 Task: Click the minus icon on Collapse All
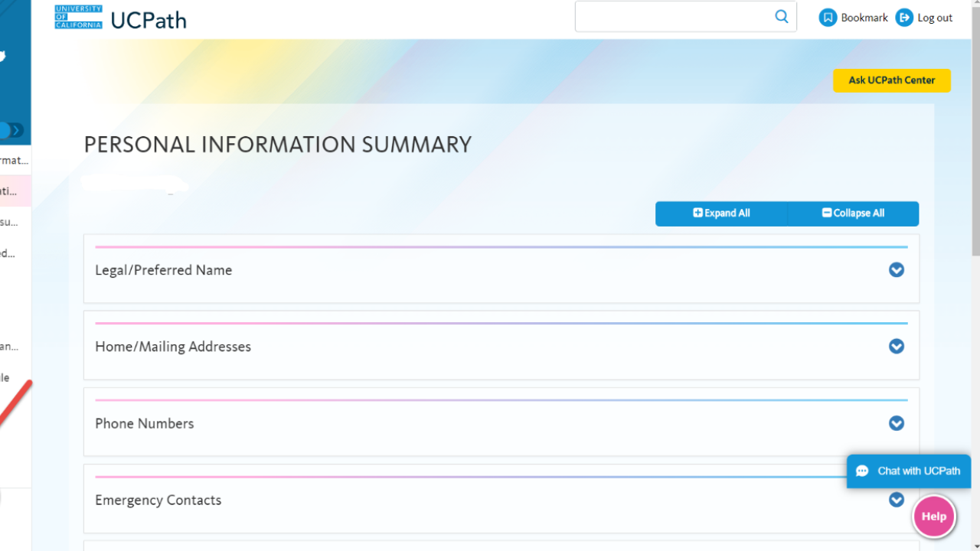click(x=827, y=214)
